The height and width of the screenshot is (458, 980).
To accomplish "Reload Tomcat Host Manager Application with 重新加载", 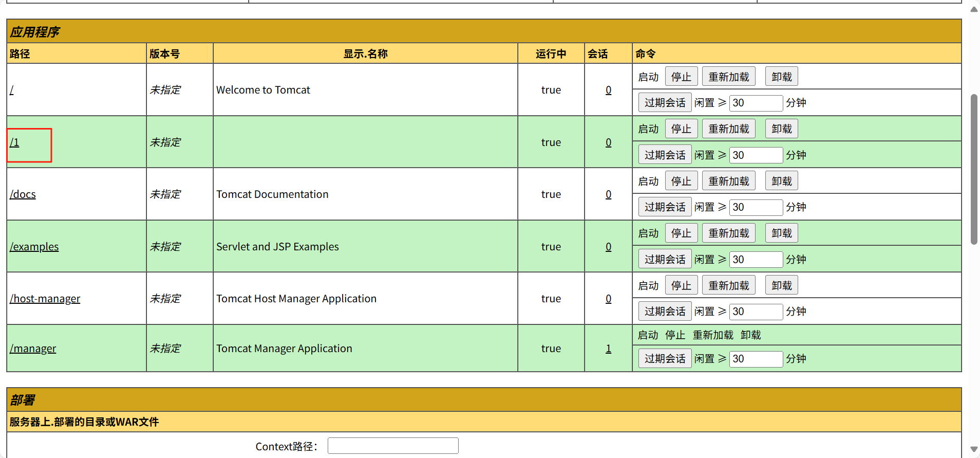I will (729, 285).
